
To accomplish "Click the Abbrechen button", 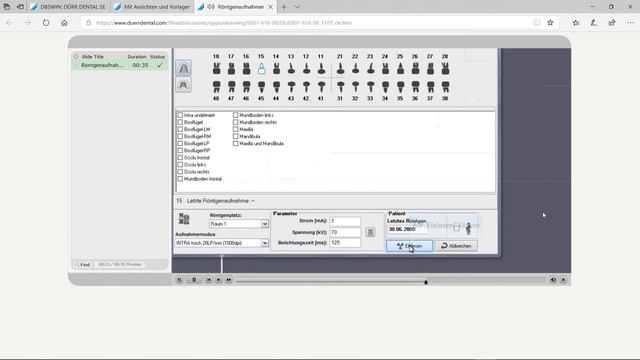I will coord(456,246).
